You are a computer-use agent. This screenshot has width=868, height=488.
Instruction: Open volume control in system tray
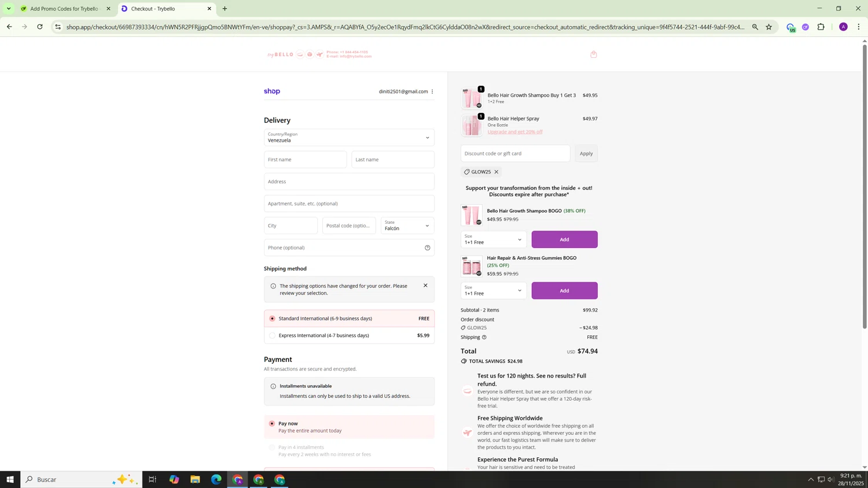pos(831,479)
